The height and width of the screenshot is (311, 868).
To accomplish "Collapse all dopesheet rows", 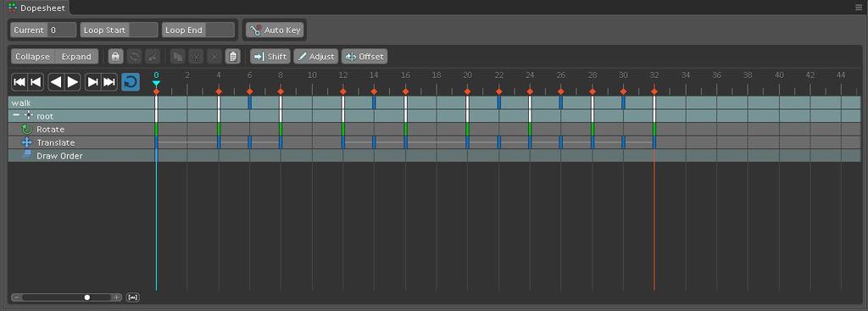I will [x=33, y=57].
